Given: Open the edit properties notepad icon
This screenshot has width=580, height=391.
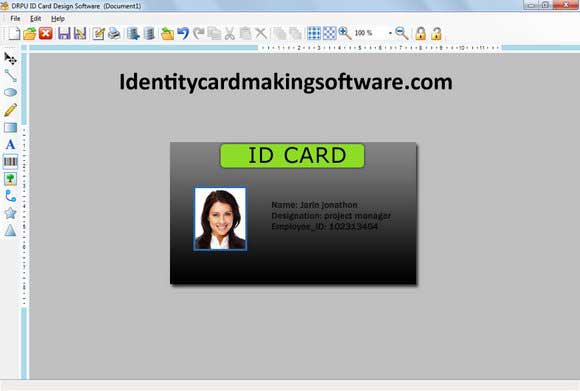Looking at the screenshot, I should pos(98,33).
